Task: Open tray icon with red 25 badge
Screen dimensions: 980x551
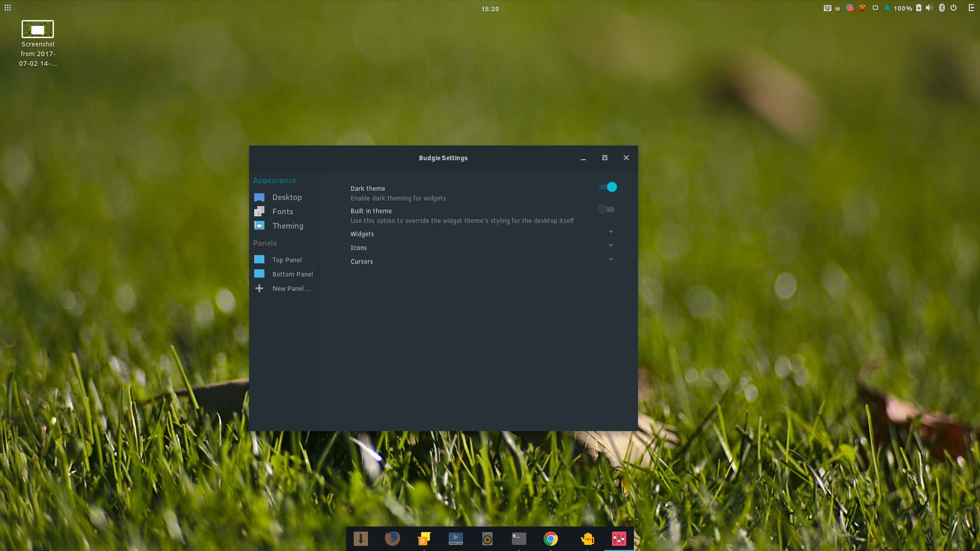Action: [x=850, y=8]
